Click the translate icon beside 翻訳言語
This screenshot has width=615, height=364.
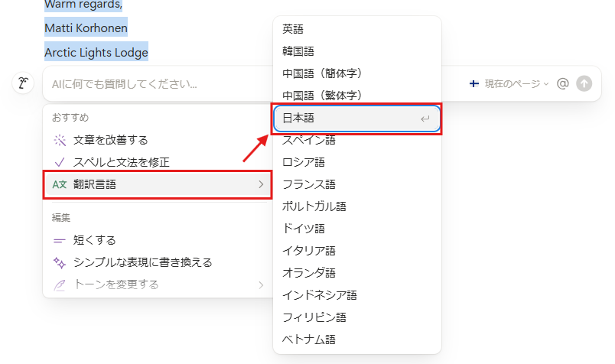coord(60,184)
